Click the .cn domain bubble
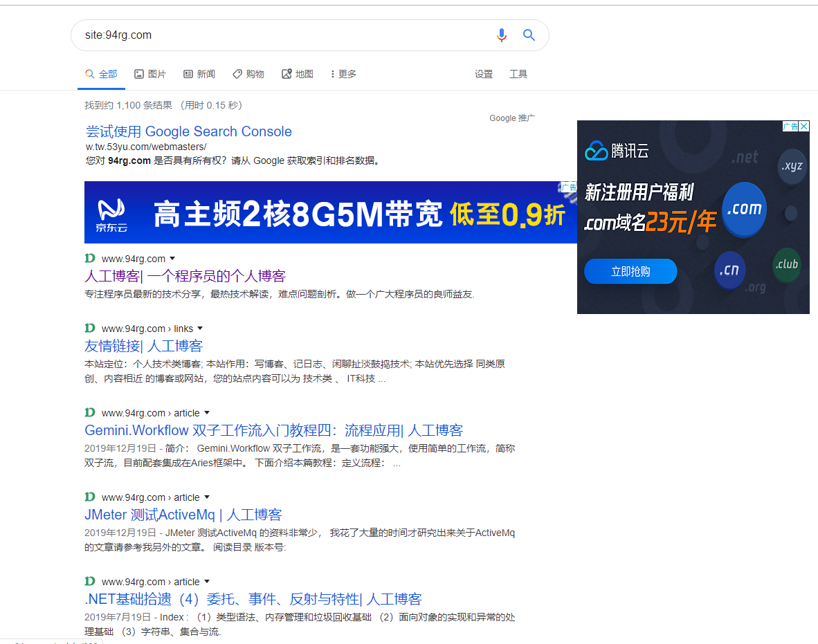 click(729, 270)
